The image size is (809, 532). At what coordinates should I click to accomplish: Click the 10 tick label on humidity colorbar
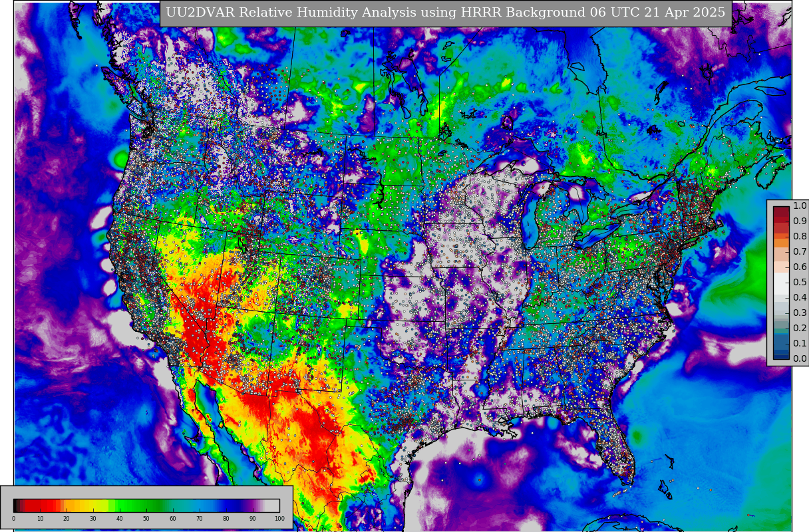tap(40, 519)
